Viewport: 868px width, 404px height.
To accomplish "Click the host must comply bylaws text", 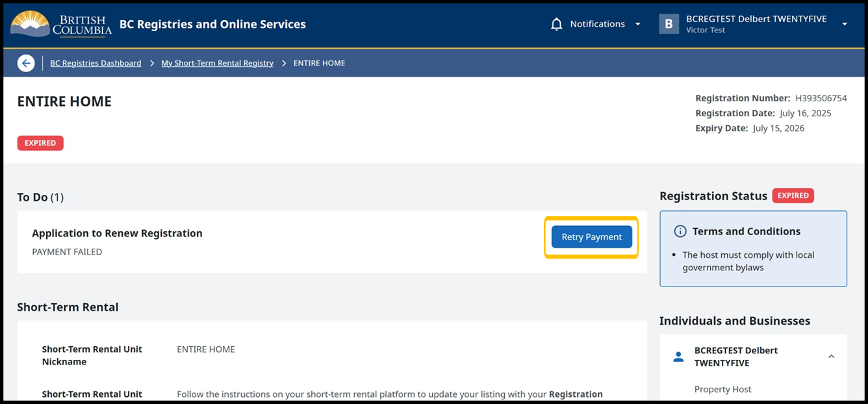I will pyautogui.click(x=748, y=261).
